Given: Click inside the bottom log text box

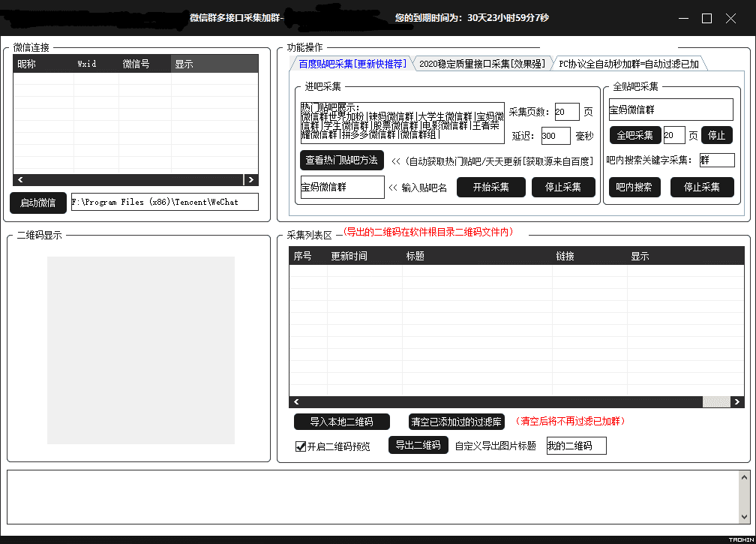Looking at the screenshot, I should click(x=372, y=497).
